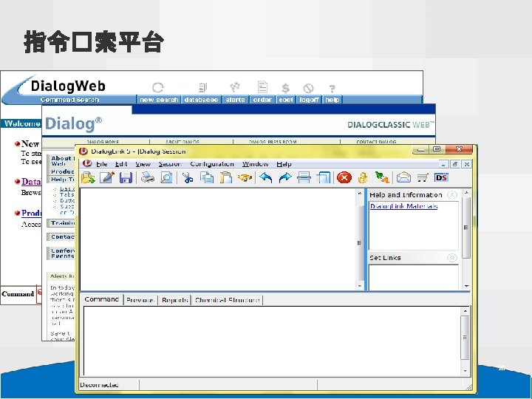Click the alerts icon in DialogWeb header
Screen dimensions: 532x399
click(235, 87)
